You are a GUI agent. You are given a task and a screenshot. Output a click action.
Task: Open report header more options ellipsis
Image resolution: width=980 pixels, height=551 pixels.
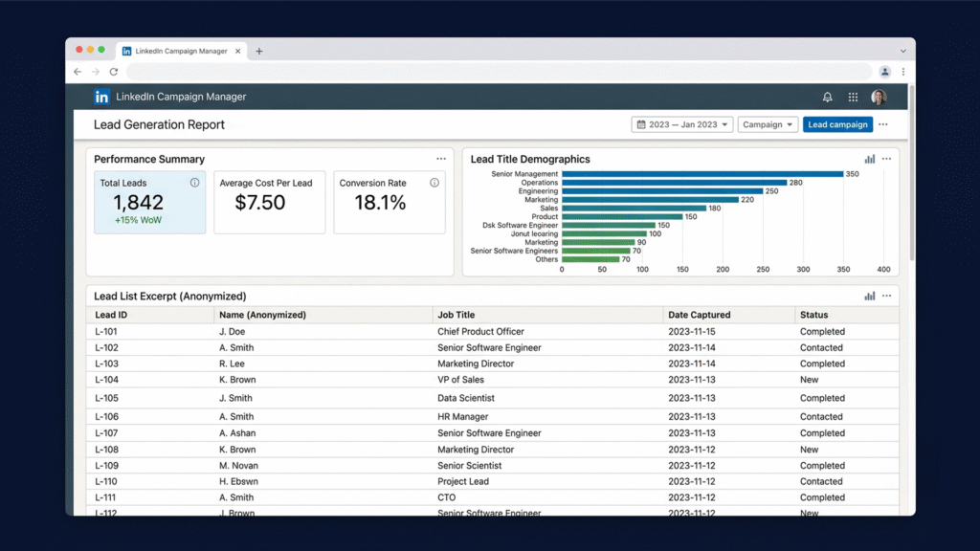882,124
